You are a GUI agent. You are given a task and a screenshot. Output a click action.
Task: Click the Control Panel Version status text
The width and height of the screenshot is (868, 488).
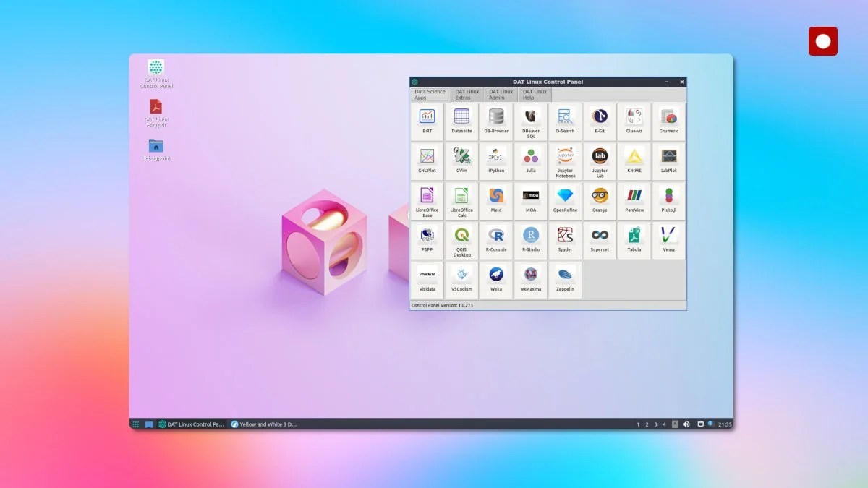click(x=442, y=306)
